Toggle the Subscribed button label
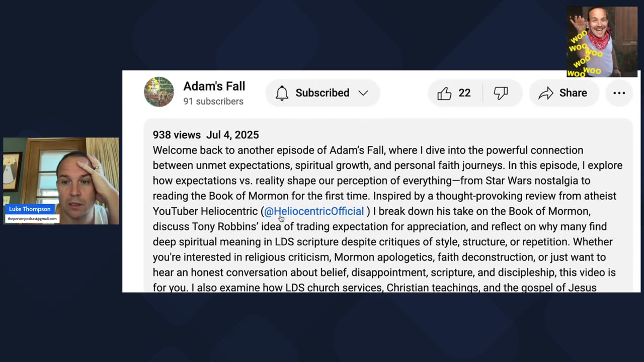The width and height of the screenshot is (644, 362). (322, 93)
